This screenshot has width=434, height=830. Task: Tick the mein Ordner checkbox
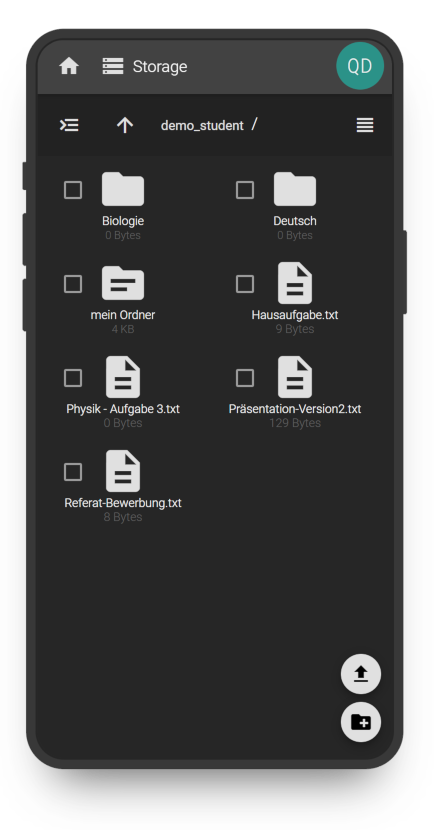coord(73,284)
